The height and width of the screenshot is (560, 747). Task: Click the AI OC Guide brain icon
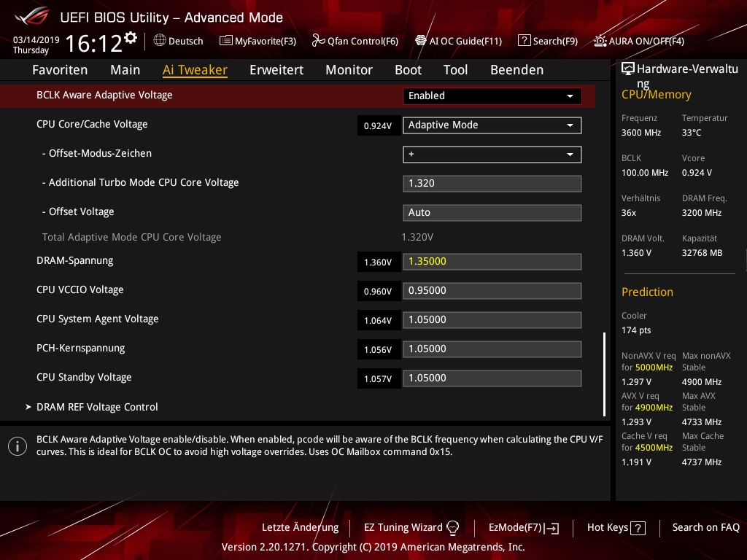coord(421,41)
